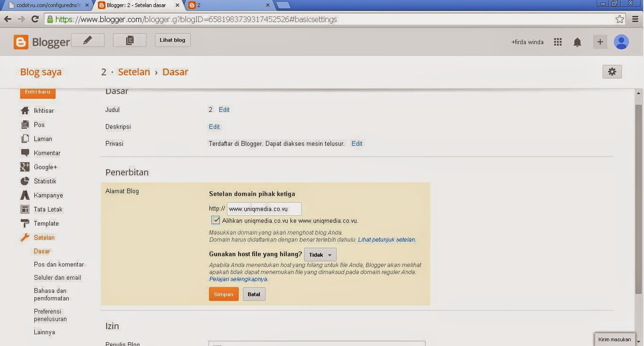Click Edit next to Deskripsi
644x346 pixels.
tap(214, 126)
